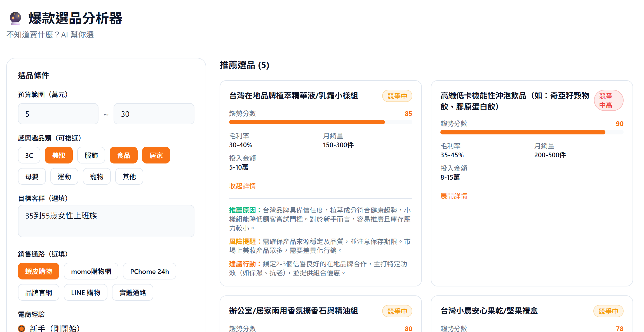Select the 母嬰 category chip
The image size is (644, 332).
pyautogui.click(x=32, y=177)
